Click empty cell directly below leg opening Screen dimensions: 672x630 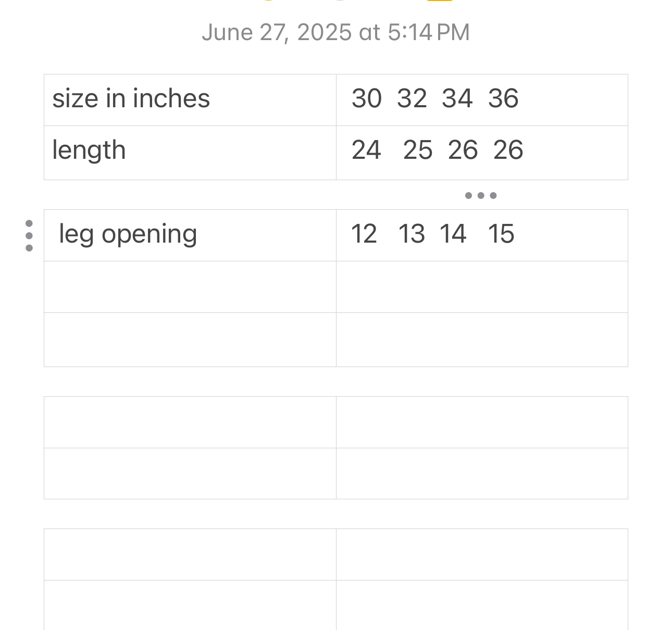coord(190,286)
